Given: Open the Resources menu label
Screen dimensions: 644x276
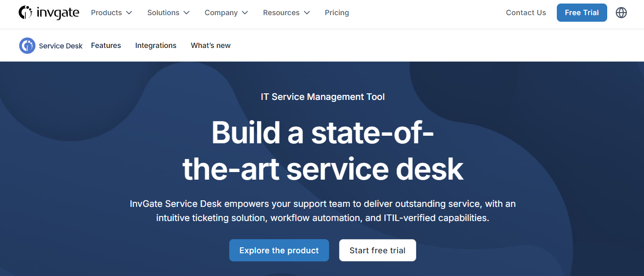Looking at the screenshot, I should click(281, 13).
